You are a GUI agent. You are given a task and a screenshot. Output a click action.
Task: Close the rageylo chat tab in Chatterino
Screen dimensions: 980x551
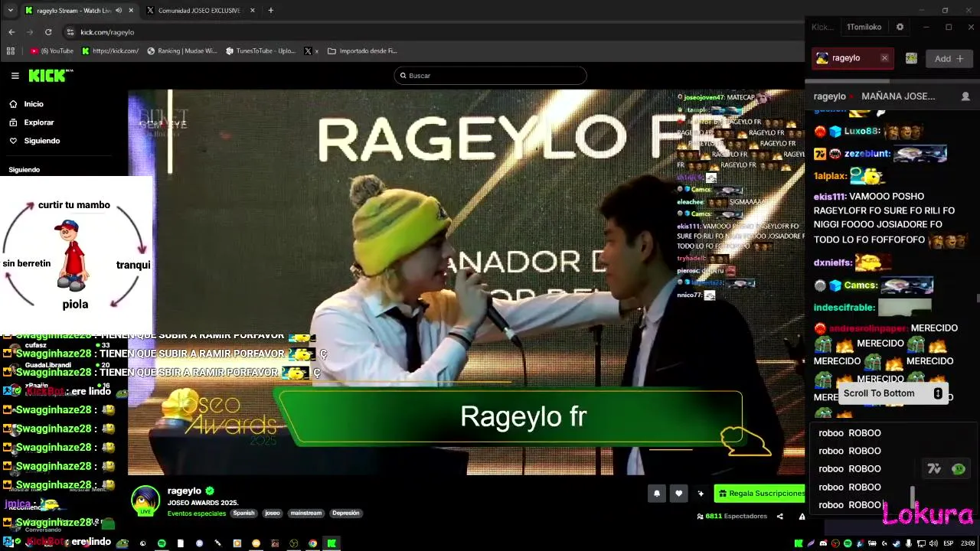point(884,58)
